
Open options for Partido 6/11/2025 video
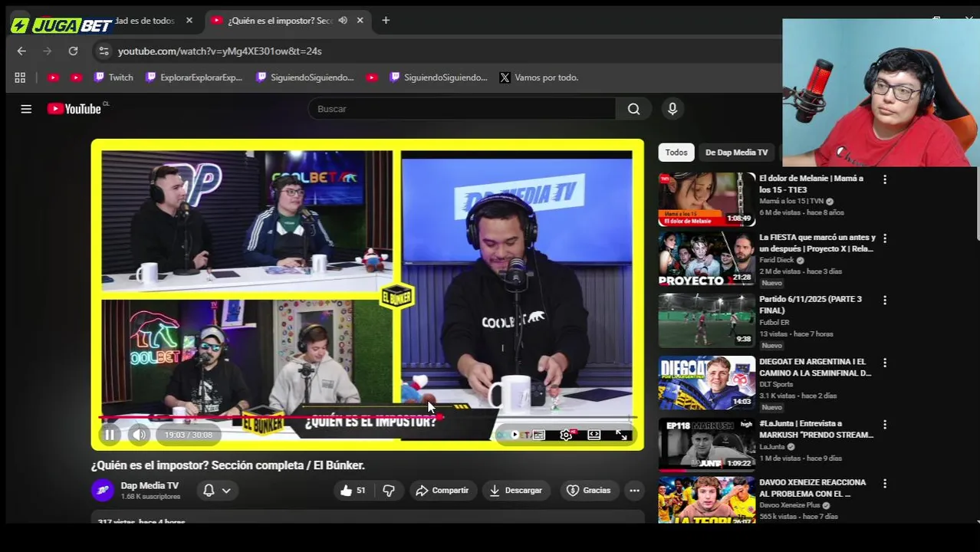[x=885, y=301]
